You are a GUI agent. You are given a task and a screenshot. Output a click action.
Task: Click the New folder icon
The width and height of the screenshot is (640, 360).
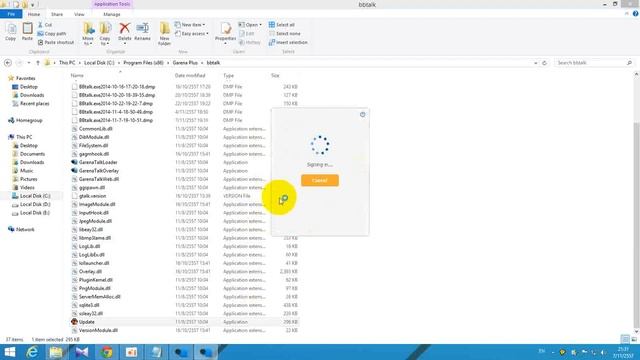click(164, 29)
